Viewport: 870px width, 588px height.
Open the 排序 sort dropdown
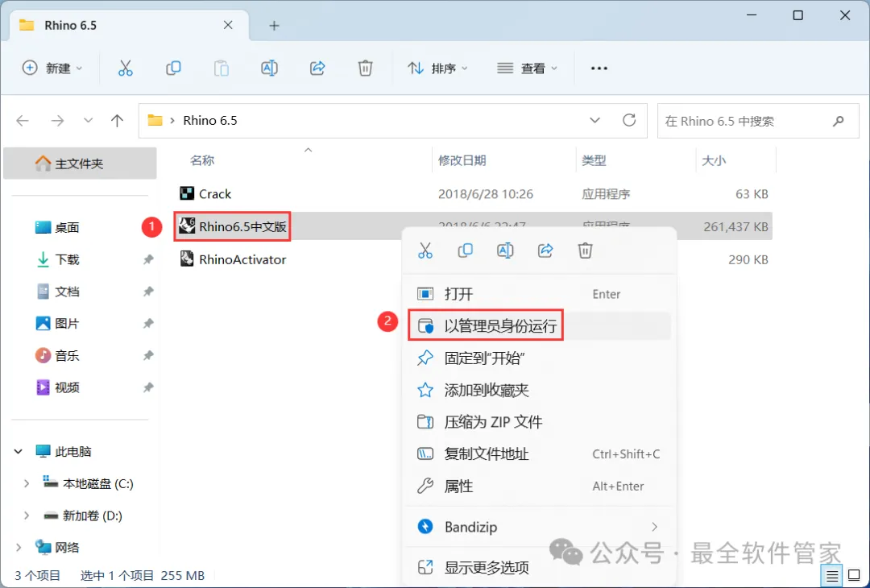click(438, 68)
